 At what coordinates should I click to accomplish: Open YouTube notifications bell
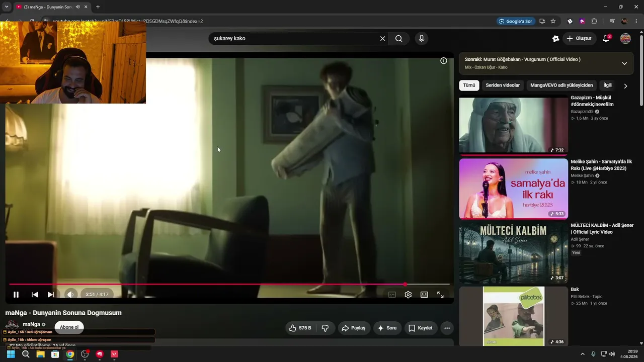click(606, 39)
